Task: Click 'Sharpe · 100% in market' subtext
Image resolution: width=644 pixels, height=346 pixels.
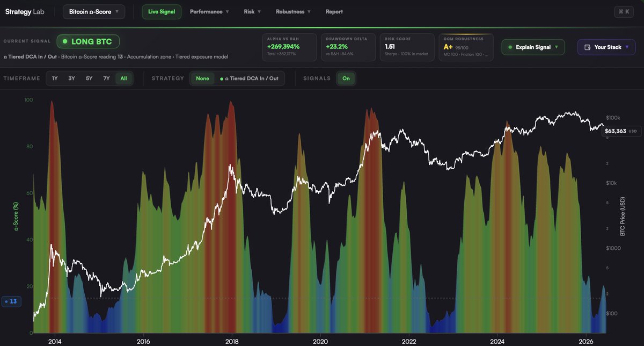Action: 405,54
